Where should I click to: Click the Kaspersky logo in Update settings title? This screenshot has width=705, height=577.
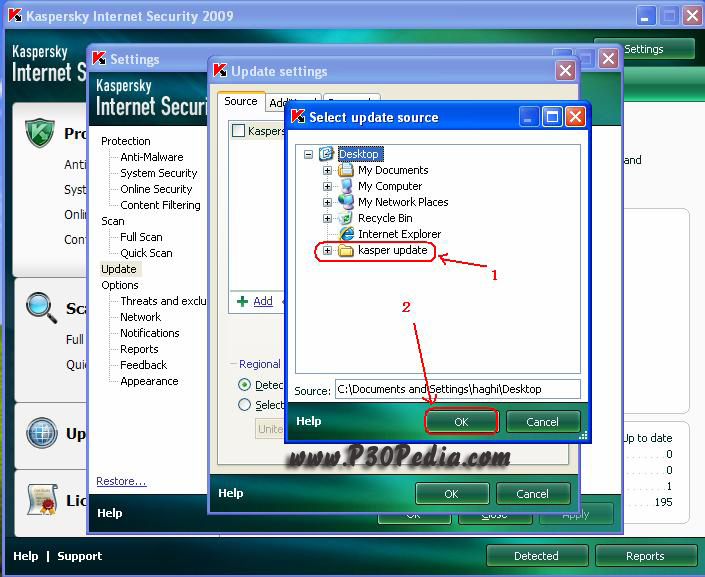[220, 70]
